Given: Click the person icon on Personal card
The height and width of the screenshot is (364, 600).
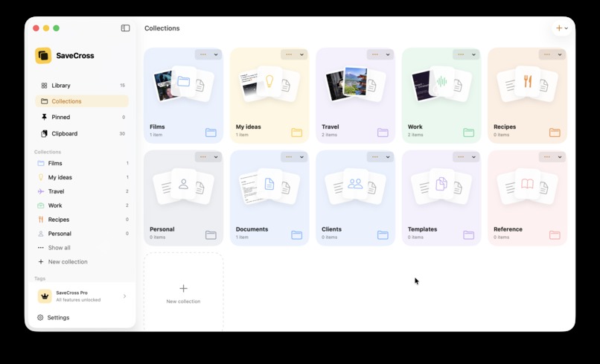Looking at the screenshot, I should pos(184,184).
